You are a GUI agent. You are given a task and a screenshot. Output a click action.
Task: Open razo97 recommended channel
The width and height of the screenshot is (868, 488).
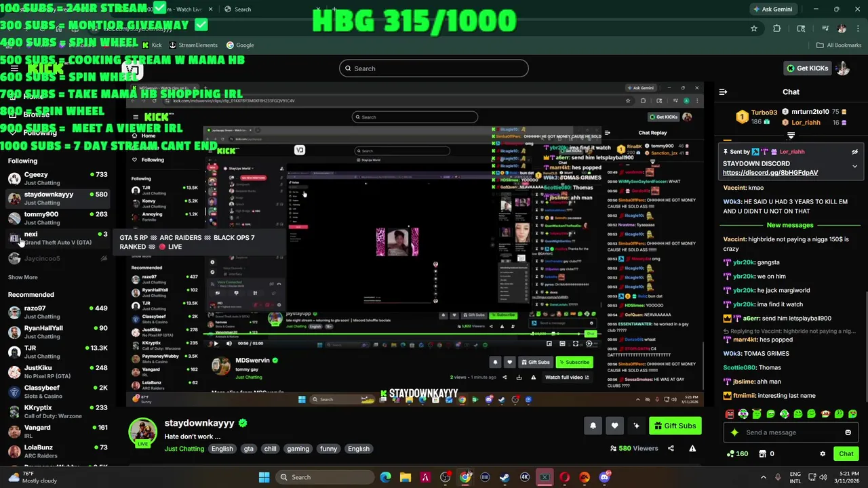pyautogui.click(x=58, y=312)
